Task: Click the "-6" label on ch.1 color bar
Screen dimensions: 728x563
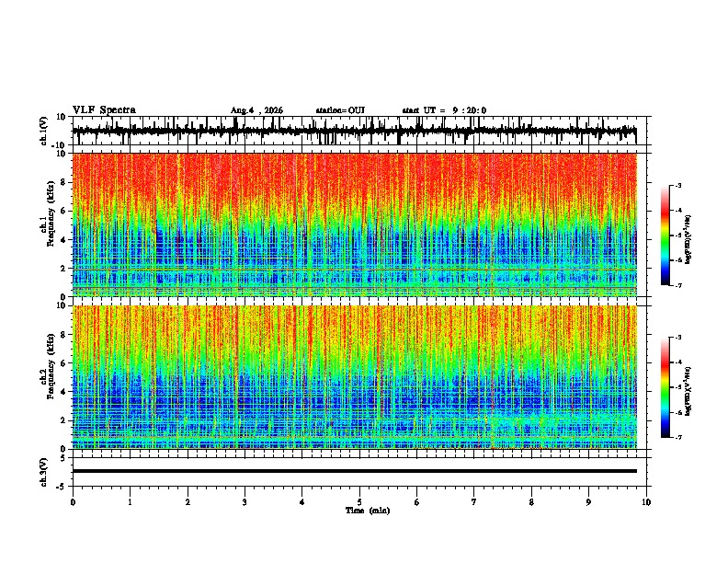Action: [x=678, y=260]
